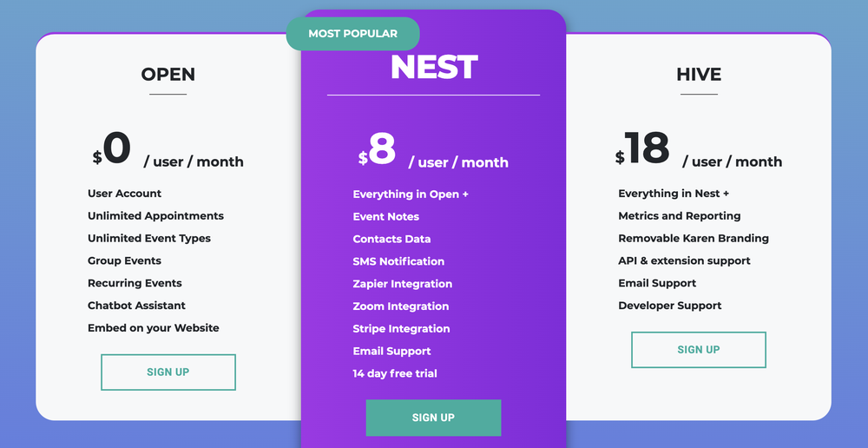The width and height of the screenshot is (868, 448).
Task: Click the Most Popular badge
Action: click(x=352, y=34)
